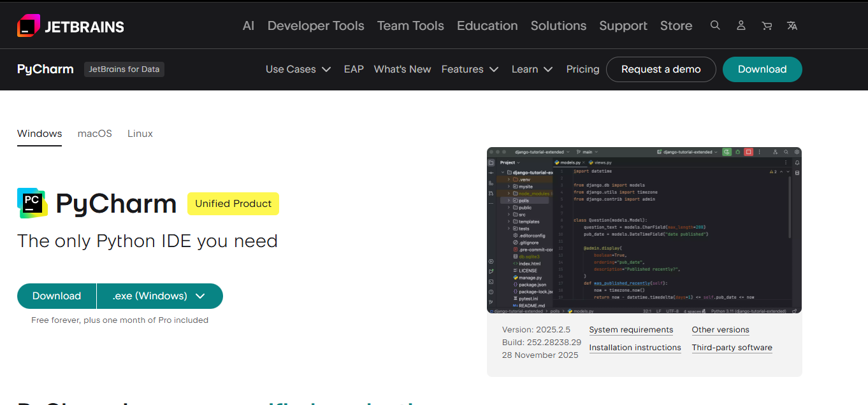868x405 pixels.
Task: Open the .exe (Windows) installer dropdown
Action: [159, 296]
